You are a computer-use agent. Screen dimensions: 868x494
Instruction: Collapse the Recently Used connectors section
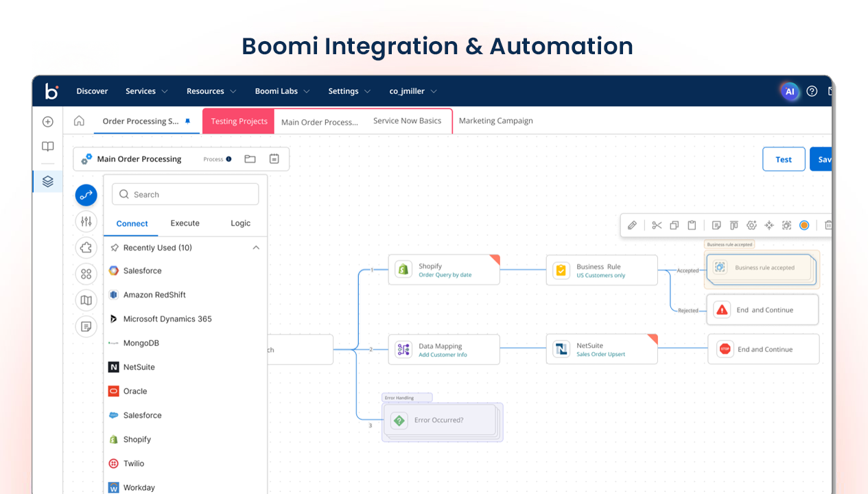(256, 247)
